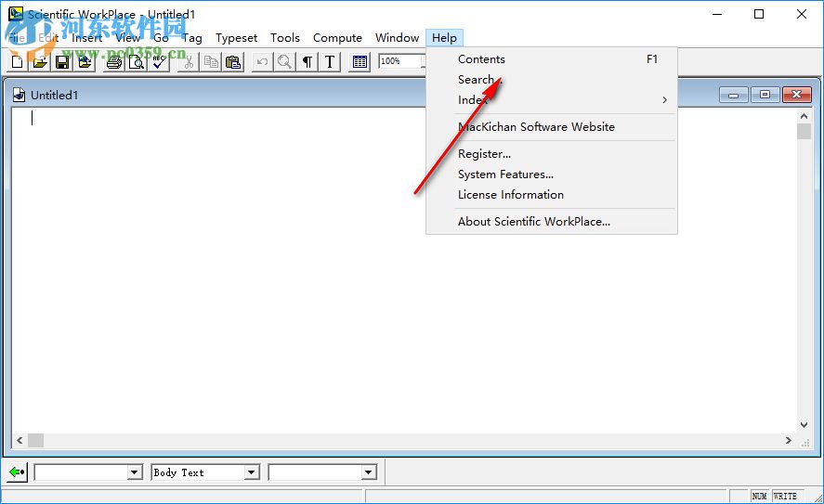Expand the Index submenu arrow

pos(665,99)
